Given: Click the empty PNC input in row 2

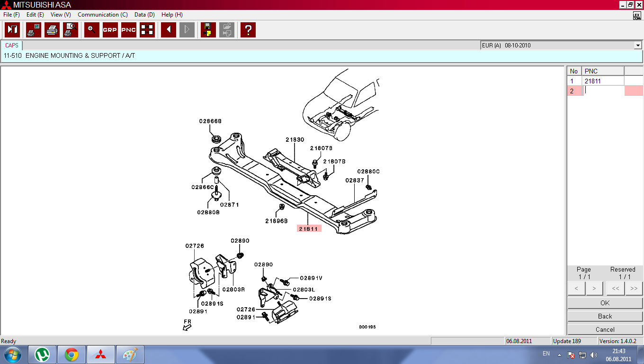Looking at the screenshot, I should coord(603,91).
